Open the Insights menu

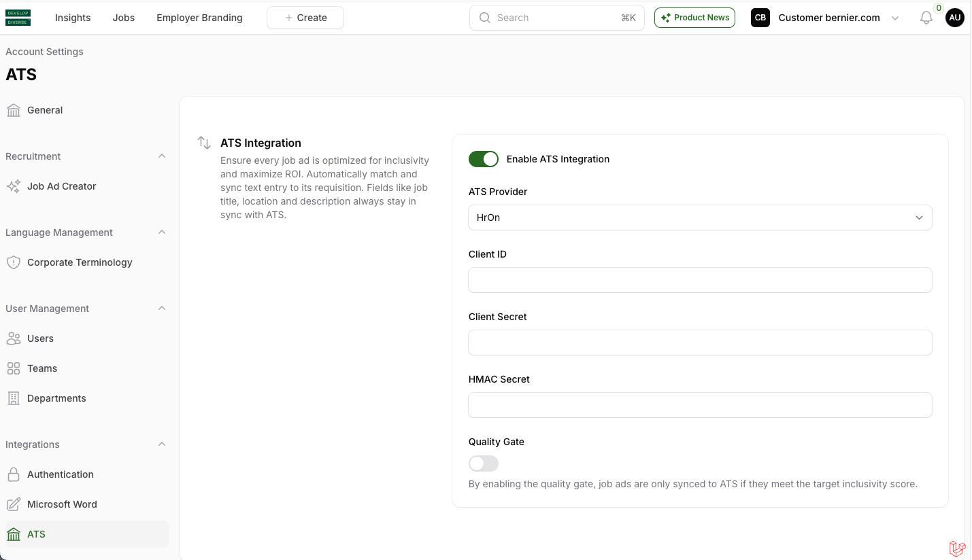pyautogui.click(x=73, y=18)
